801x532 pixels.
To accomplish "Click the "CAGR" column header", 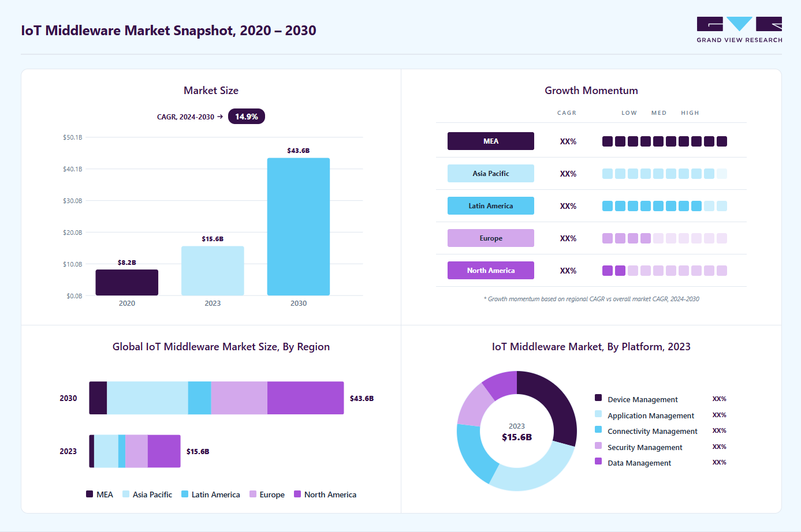I will coord(567,113).
